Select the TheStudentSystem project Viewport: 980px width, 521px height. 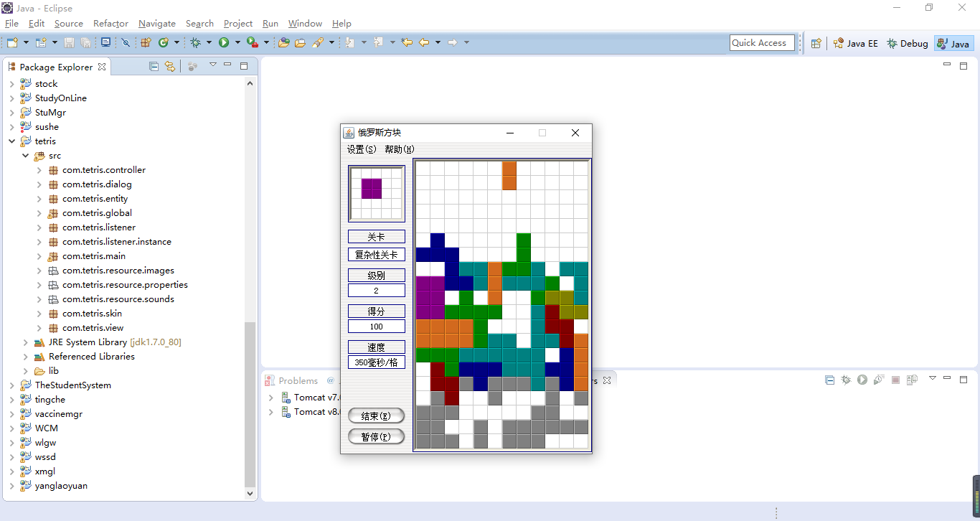coord(72,385)
